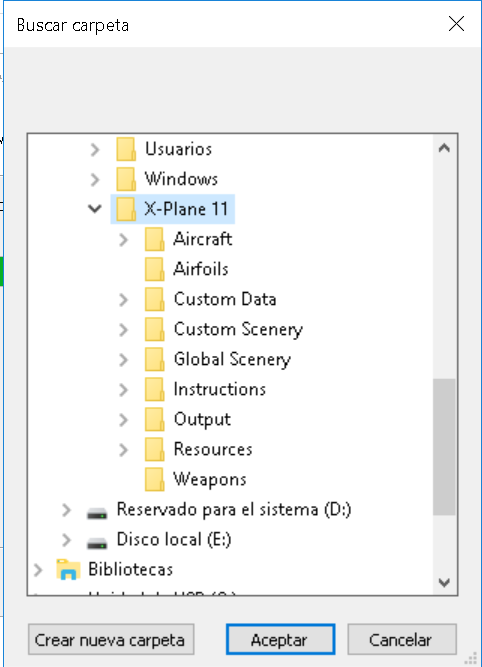Select the Custom Scenery folder name
Viewport: 482px width, 667px height.
[x=238, y=329]
